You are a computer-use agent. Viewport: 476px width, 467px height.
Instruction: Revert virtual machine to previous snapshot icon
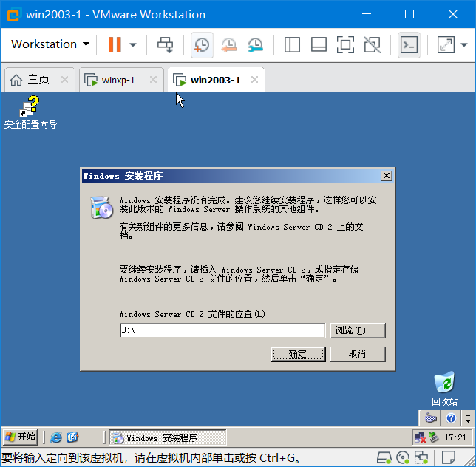(228, 45)
